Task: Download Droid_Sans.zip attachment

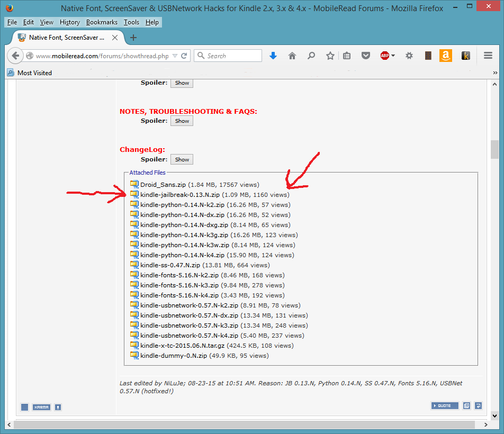Action: tap(163, 185)
